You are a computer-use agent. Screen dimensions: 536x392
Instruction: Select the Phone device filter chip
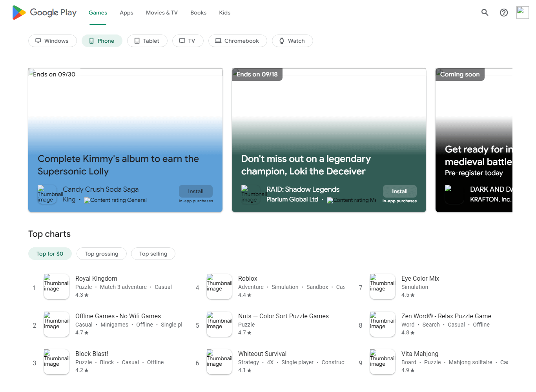click(102, 41)
